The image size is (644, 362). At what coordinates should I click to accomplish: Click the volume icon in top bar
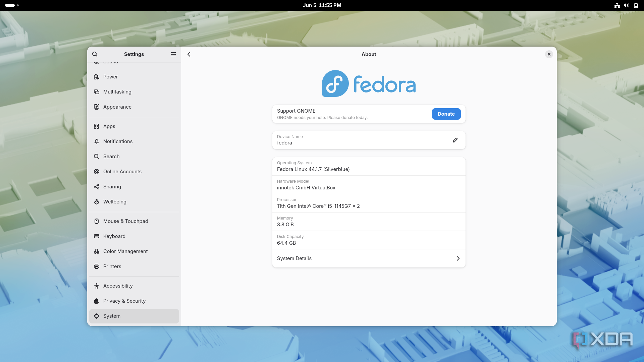click(627, 5)
